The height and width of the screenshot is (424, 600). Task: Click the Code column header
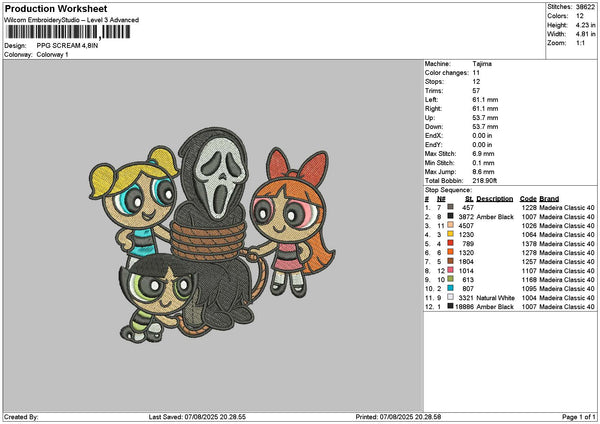coord(529,198)
